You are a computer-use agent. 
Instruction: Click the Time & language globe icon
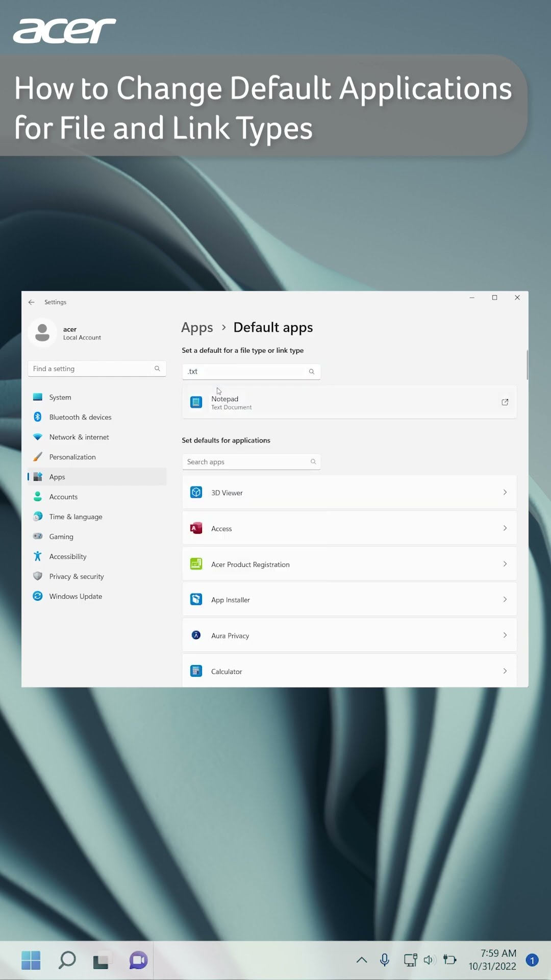(x=38, y=517)
